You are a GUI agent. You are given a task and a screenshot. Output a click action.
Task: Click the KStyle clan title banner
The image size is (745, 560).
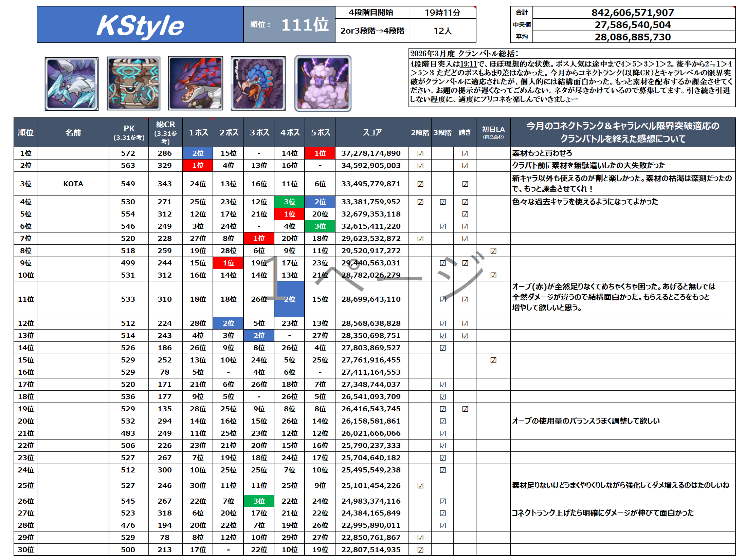(x=140, y=25)
